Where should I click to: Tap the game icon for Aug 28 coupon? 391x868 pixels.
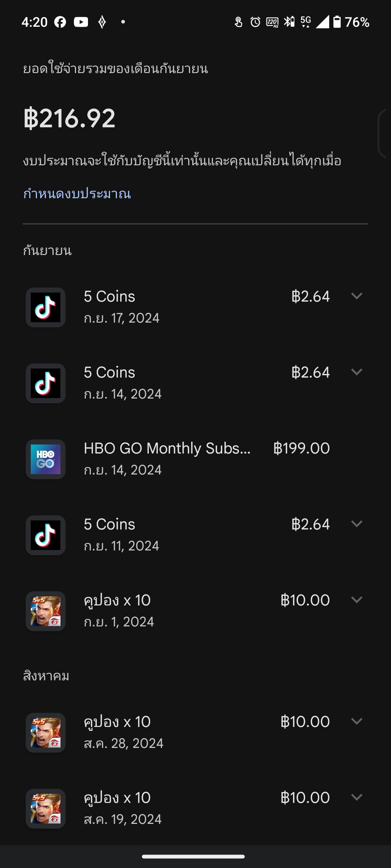[x=46, y=733]
